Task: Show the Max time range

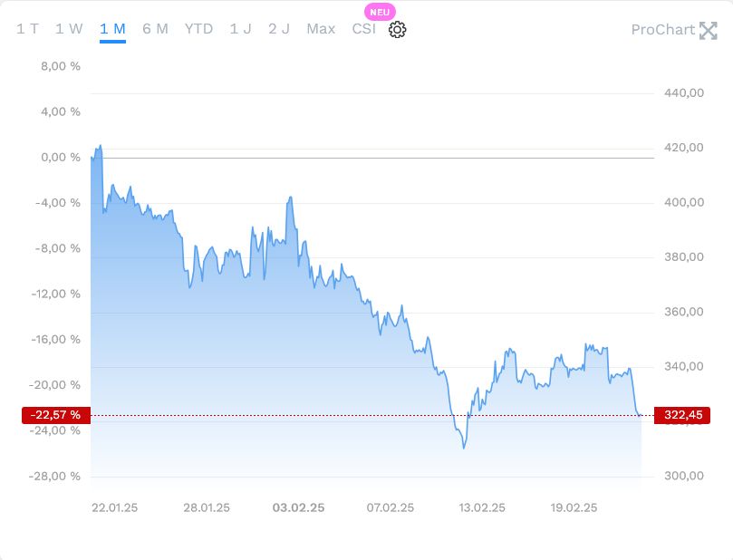Action: coord(321,29)
